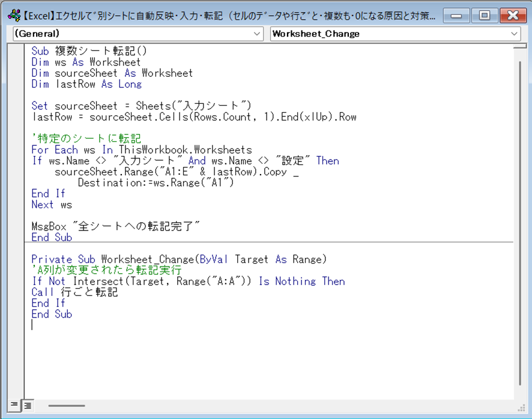Click the horizontal scrollbar thumb
This screenshot has height=419, width=532.
point(66,406)
